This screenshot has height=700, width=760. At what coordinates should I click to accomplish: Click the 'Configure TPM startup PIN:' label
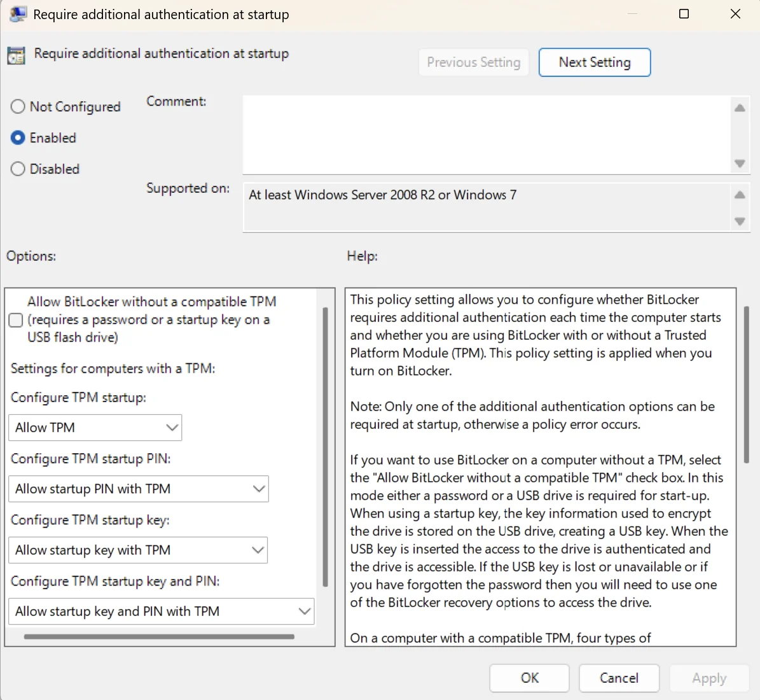point(91,459)
